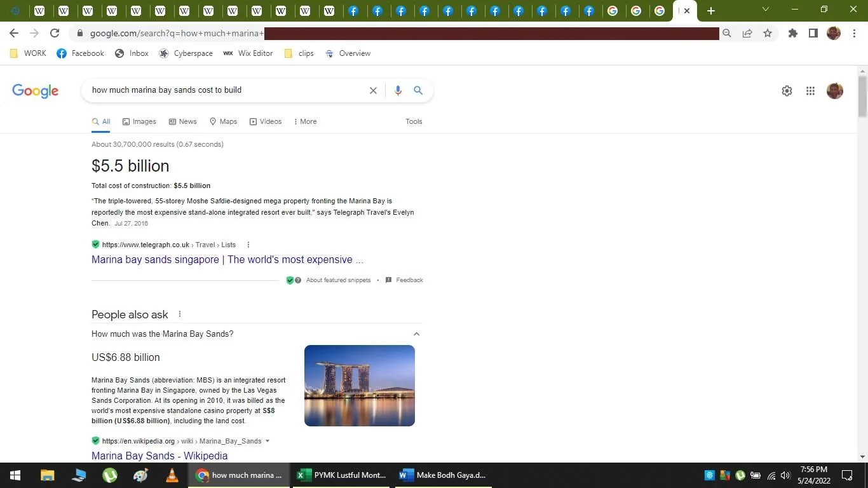Image resolution: width=868 pixels, height=488 pixels.
Task: Open a new browser tab
Action: coord(711,11)
